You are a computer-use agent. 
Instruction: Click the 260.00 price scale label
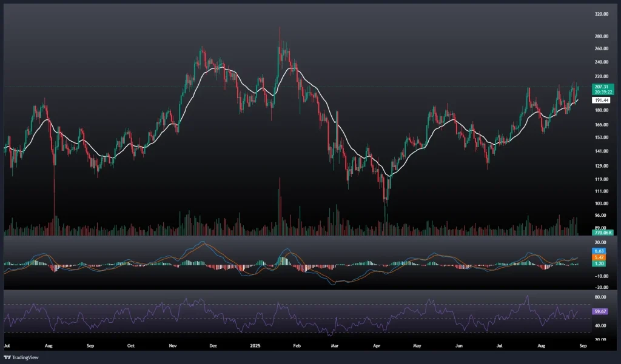click(602, 48)
